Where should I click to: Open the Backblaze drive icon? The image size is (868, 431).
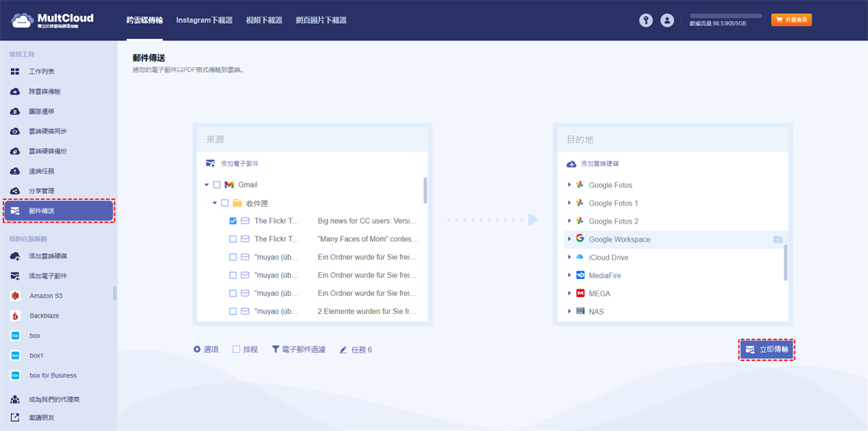point(14,316)
